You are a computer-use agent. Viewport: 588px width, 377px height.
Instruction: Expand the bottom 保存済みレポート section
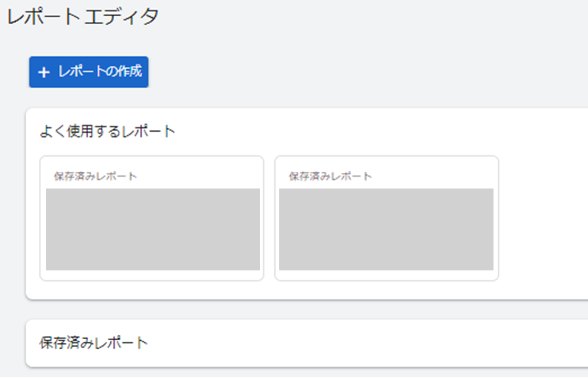click(x=307, y=343)
